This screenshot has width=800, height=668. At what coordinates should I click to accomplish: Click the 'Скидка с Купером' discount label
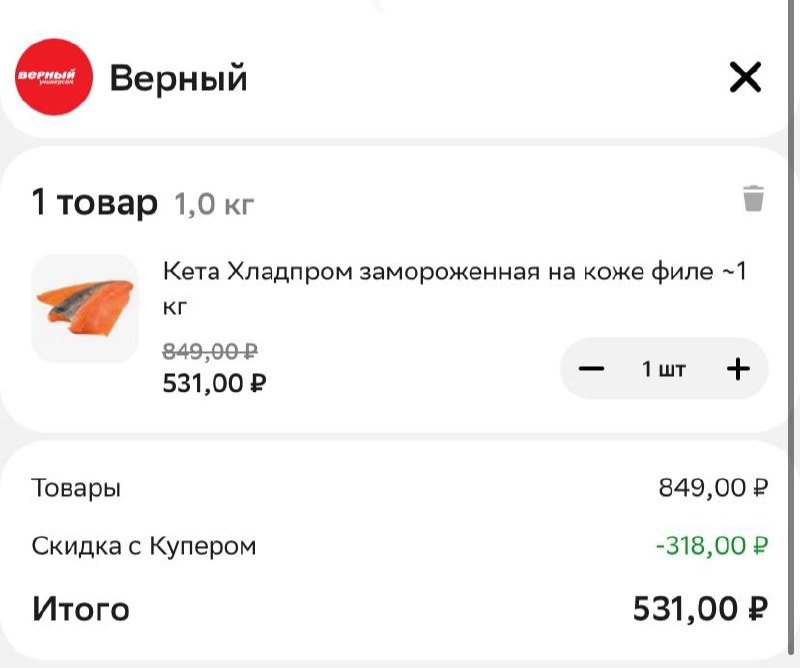(x=144, y=547)
